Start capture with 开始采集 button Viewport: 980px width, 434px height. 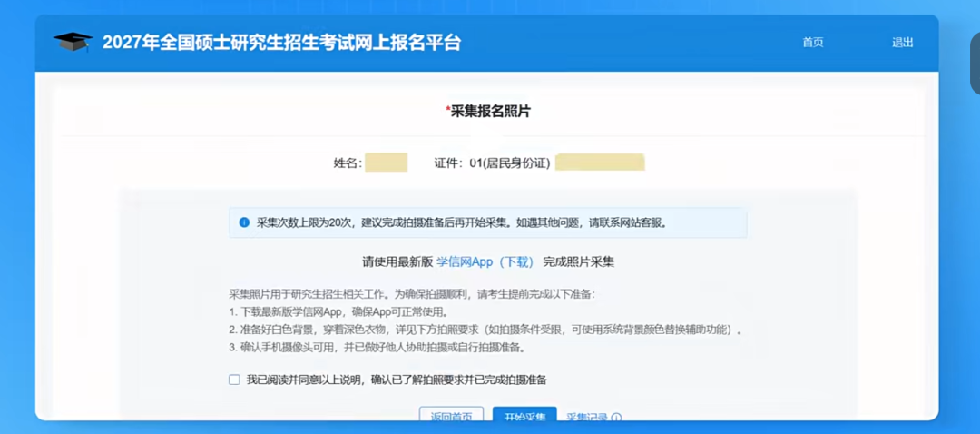(x=524, y=415)
